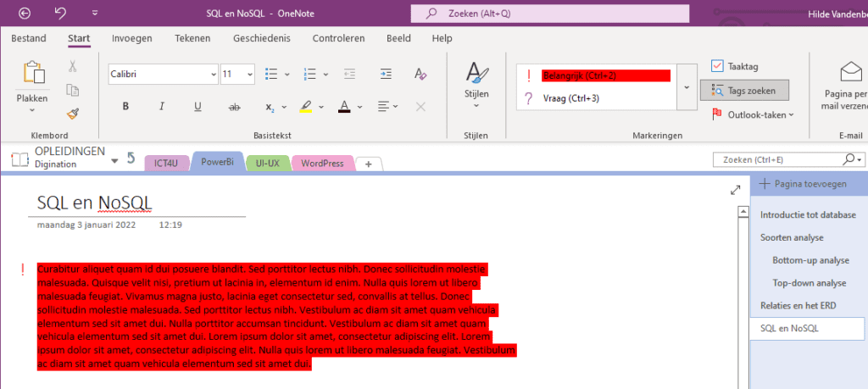Click Pagina toevoegen to add a page

(x=799, y=184)
